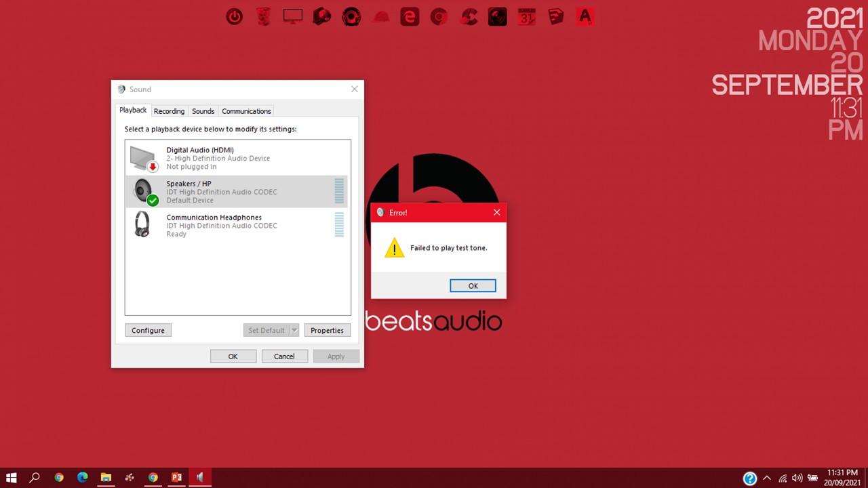Open the red dots app in the taskbar
The image size is (868, 488).
tap(130, 477)
